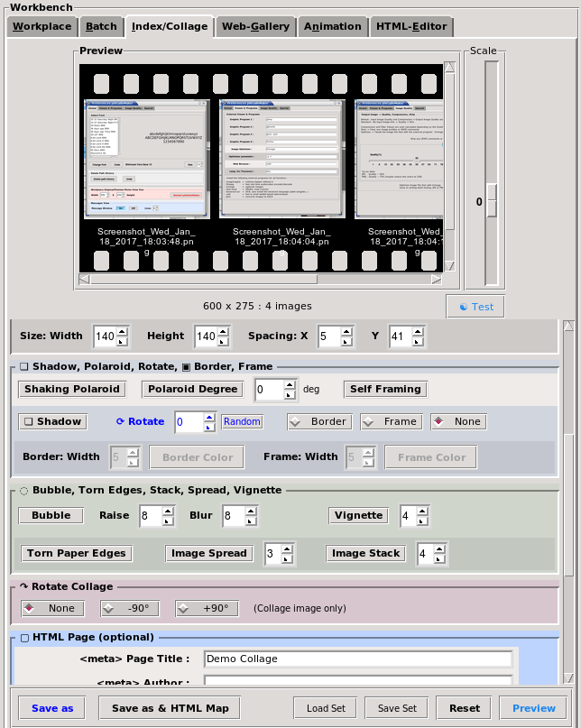The height and width of the screenshot is (728, 581).
Task: Click the blue Preview button
Action: click(x=533, y=708)
